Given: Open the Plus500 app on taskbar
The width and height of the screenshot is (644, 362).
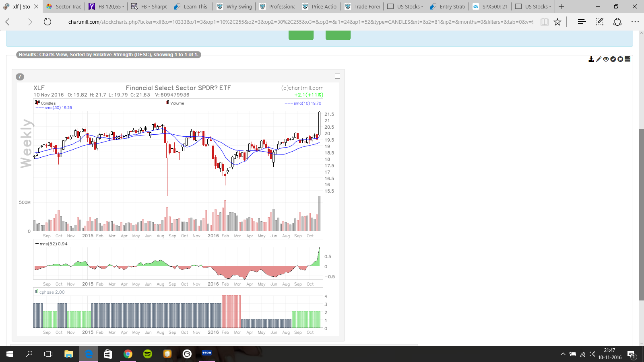Looking at the screenshot, I should point(207,354).
